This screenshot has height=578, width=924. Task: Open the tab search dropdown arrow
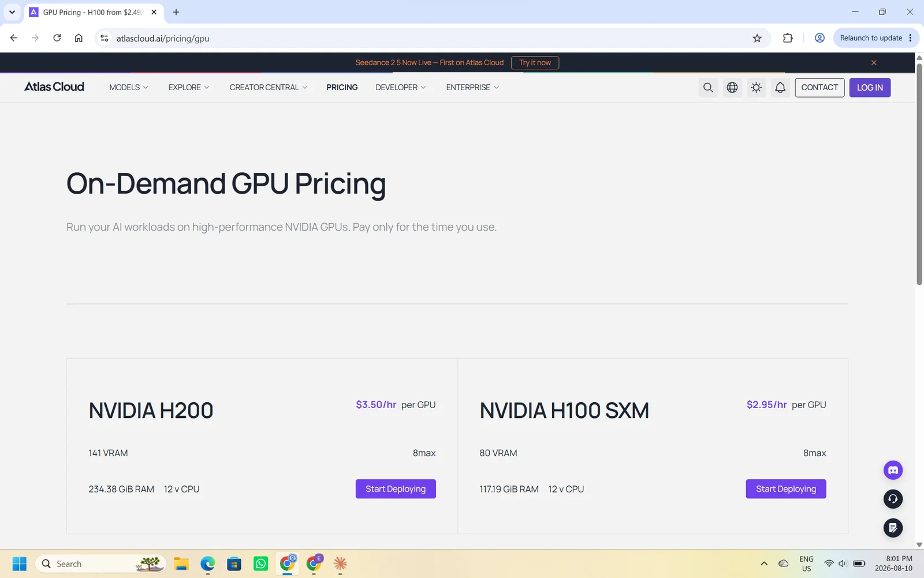pos(12,12)
